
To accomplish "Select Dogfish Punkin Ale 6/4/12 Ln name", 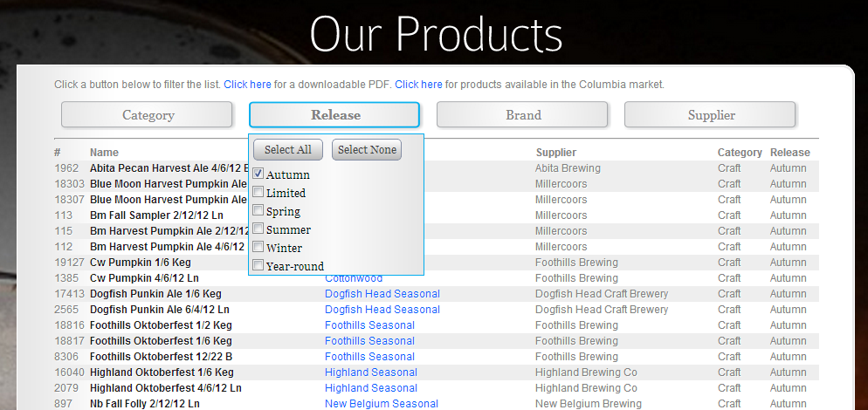I will point(160,310).
